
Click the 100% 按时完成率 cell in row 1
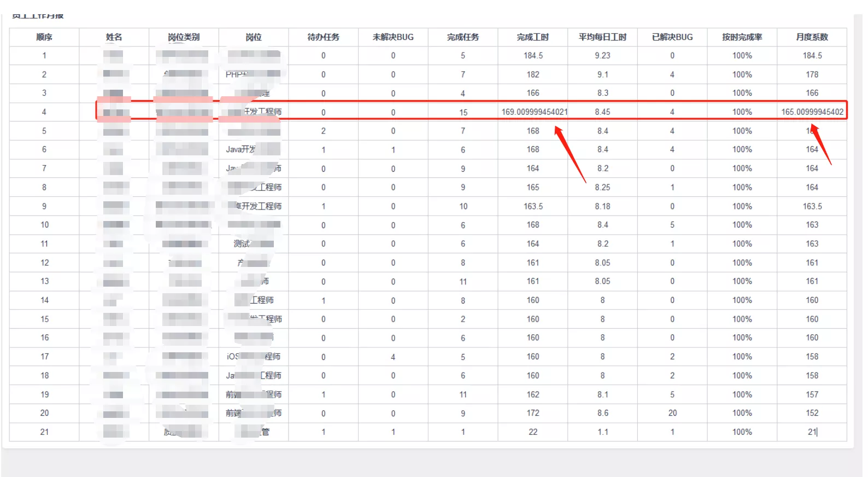click(742, 56)
